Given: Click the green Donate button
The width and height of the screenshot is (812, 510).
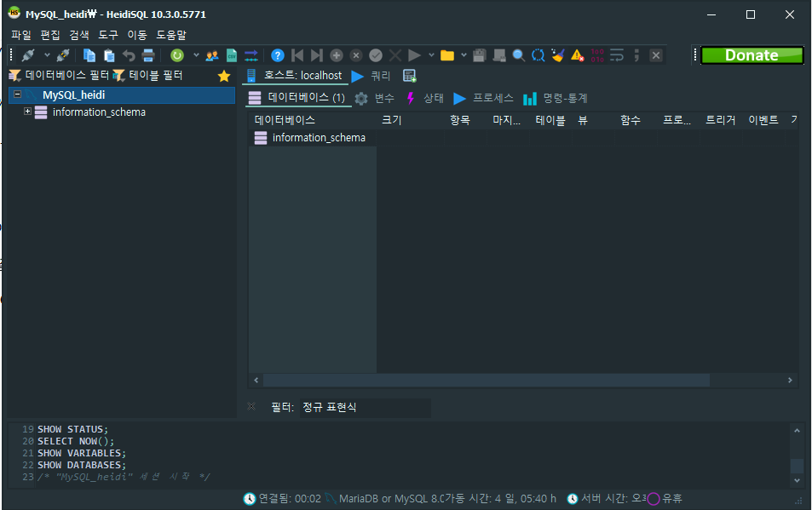Looking at the screenshot, I should 752,55.
